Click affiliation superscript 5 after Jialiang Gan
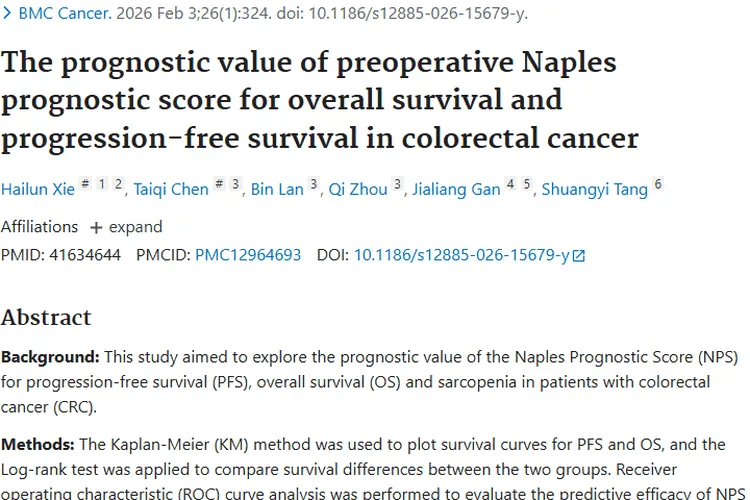 [526, 184]
